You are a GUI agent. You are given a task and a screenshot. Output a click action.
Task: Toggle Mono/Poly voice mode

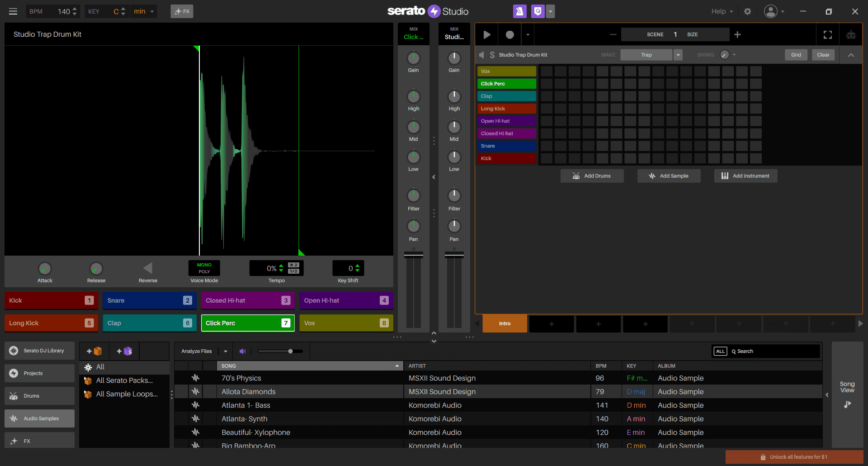click(204, 268)
